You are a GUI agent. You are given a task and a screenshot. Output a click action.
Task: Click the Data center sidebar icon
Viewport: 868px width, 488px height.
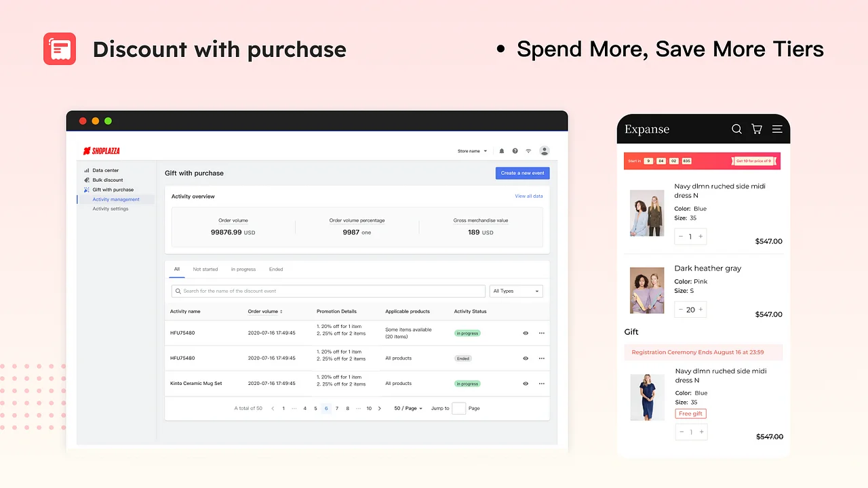tap(87, 170)
